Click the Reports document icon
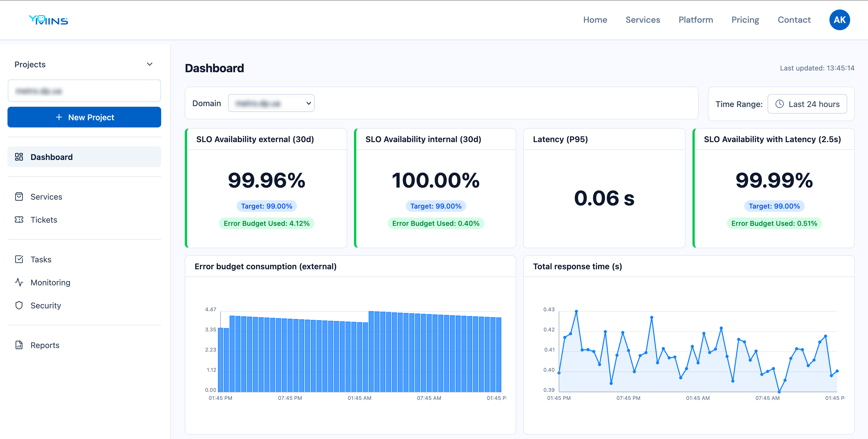 pos(19,345)
